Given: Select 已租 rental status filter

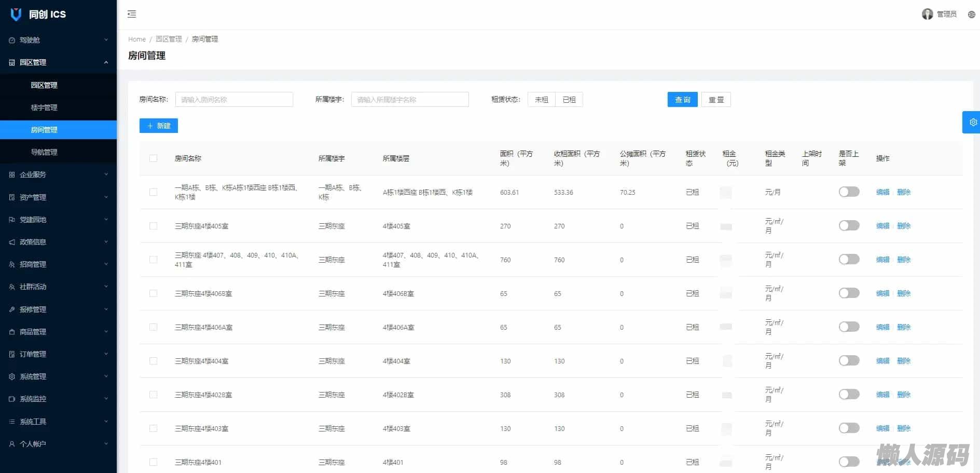Looking at the screenshot, I should [x=569, y=100].
